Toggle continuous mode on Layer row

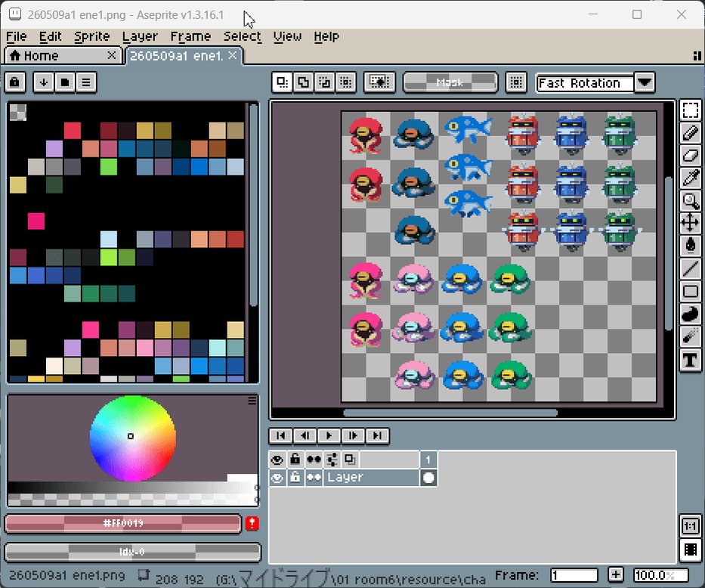[314, 478]
